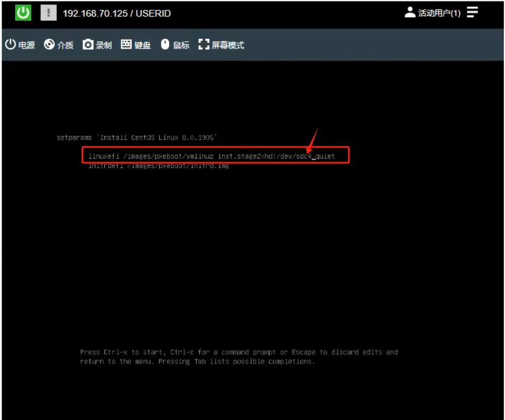The width and height of the screenshot is (505, 420).
Task: Click the green power status icon
Action: (23, 13)
